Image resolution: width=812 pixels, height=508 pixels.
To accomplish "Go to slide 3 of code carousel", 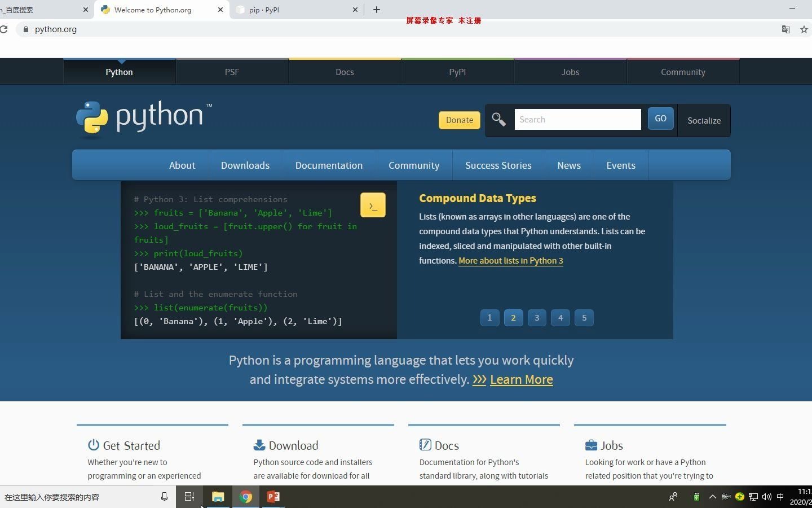I will pos(537,318).
